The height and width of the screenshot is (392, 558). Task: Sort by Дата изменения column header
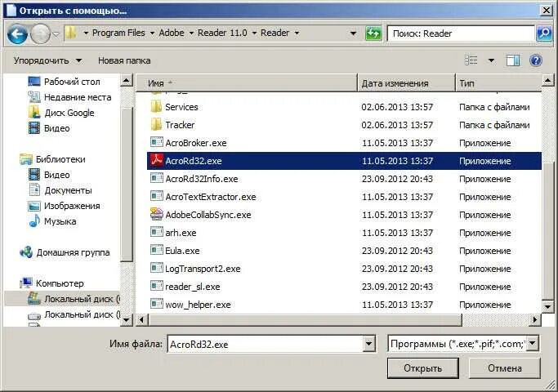[x=406, y=83]
